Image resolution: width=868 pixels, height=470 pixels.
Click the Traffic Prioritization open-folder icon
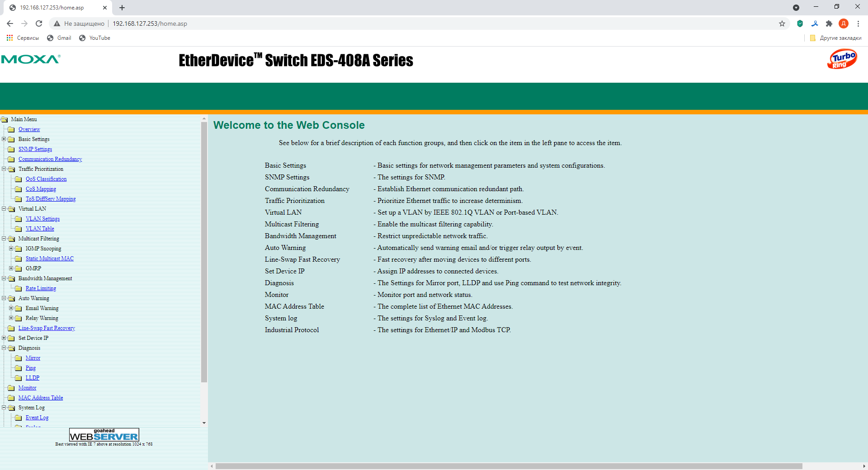click(x=11, y=169)
